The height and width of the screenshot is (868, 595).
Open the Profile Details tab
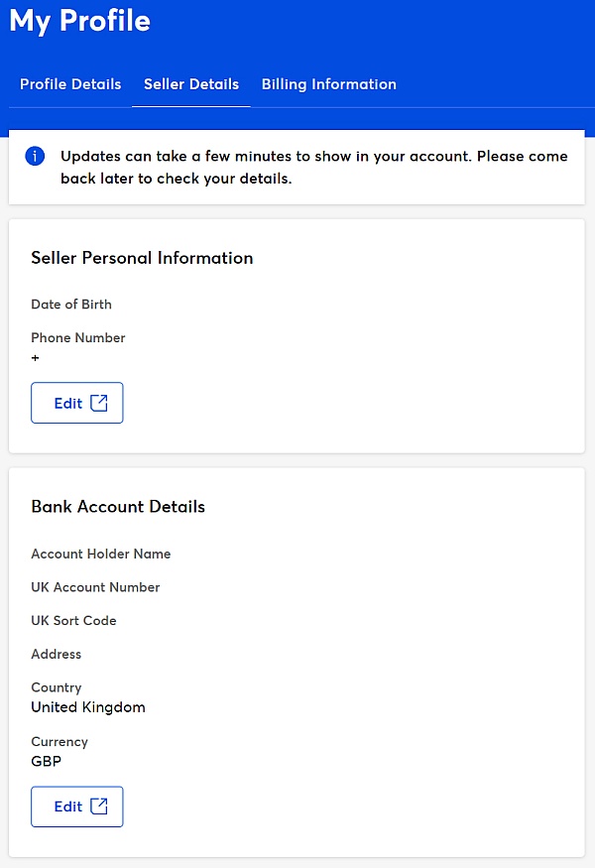[70, 84]
